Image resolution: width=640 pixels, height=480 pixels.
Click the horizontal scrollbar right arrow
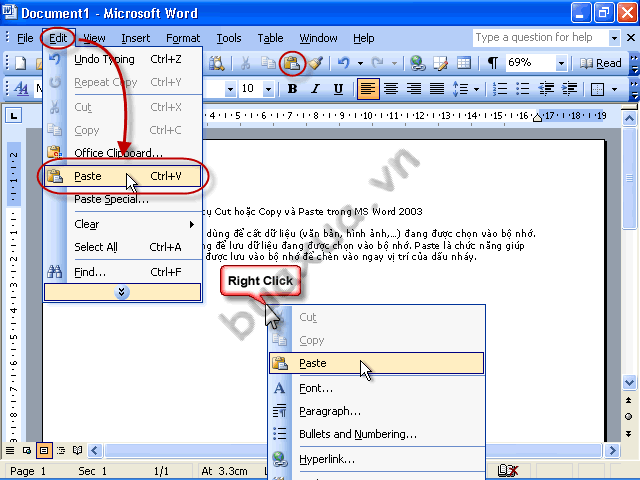612,451
